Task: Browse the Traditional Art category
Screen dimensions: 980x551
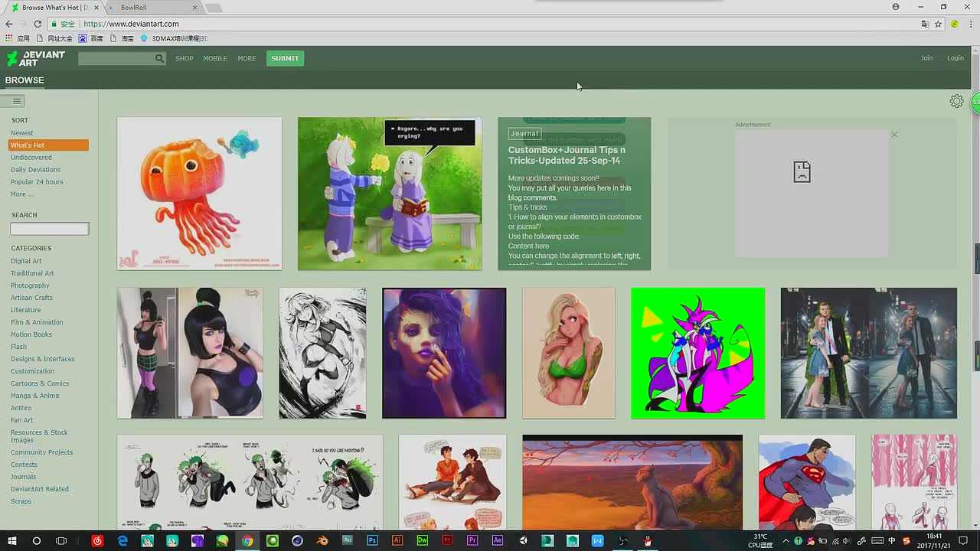Action: coord(32,273)
